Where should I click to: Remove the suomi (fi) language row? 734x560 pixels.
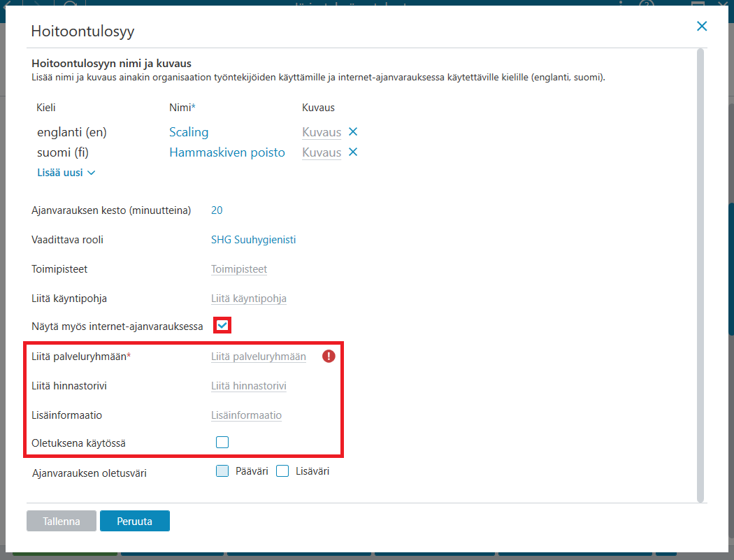[353, 152]
